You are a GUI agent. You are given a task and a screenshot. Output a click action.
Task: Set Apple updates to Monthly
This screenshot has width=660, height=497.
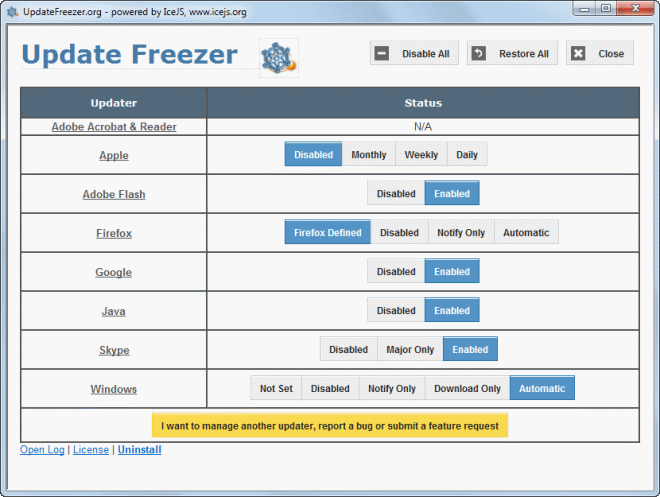click(369, 154)
